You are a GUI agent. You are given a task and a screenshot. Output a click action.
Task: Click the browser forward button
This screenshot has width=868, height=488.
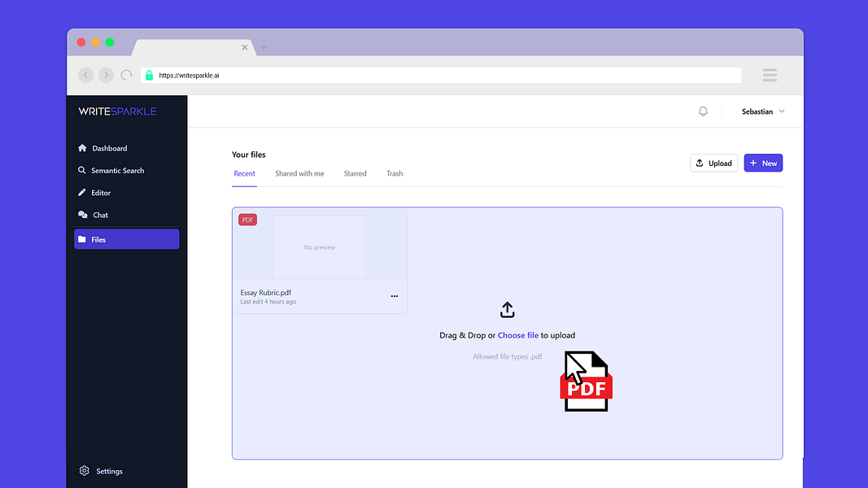coord(107,76)
